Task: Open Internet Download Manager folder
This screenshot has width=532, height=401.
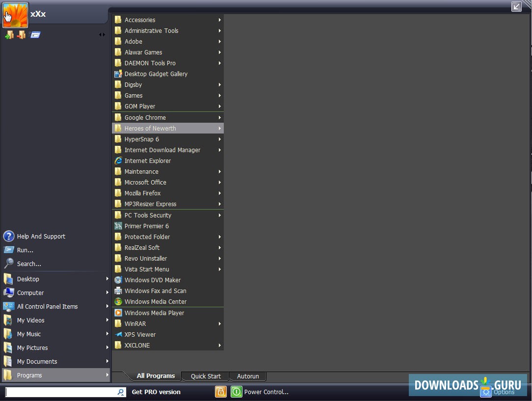Action: click(168, 150)
